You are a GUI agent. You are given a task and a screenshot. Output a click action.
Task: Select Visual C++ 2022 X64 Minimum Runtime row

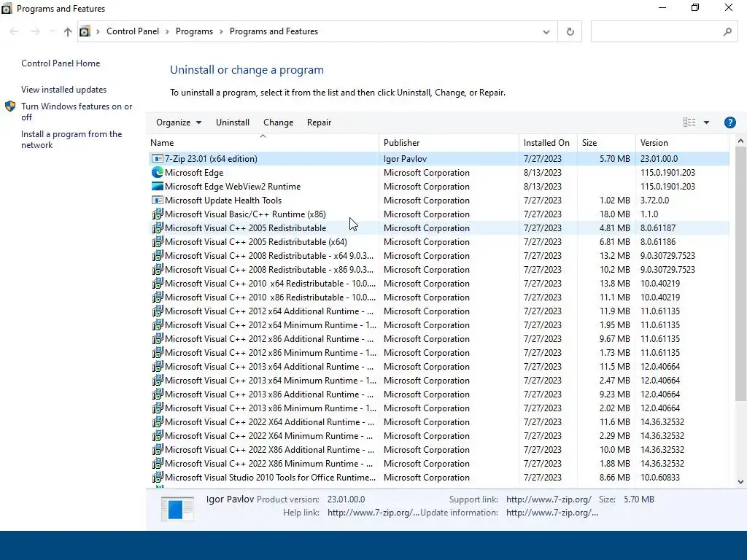tap(438, 435)
